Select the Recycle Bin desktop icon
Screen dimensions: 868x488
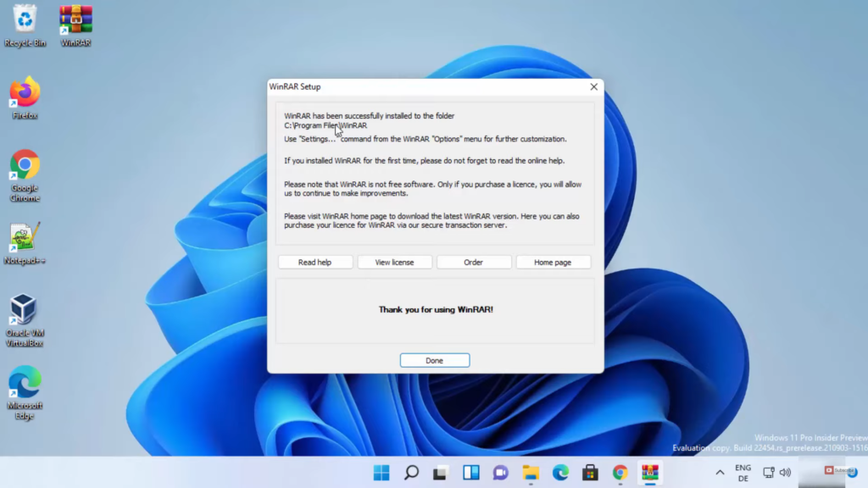coord(25,22)
